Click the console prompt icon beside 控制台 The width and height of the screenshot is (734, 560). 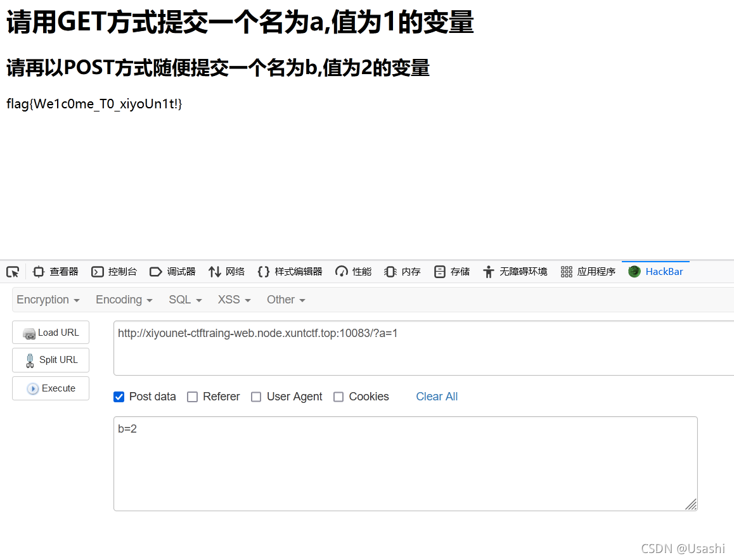(98, 272)
